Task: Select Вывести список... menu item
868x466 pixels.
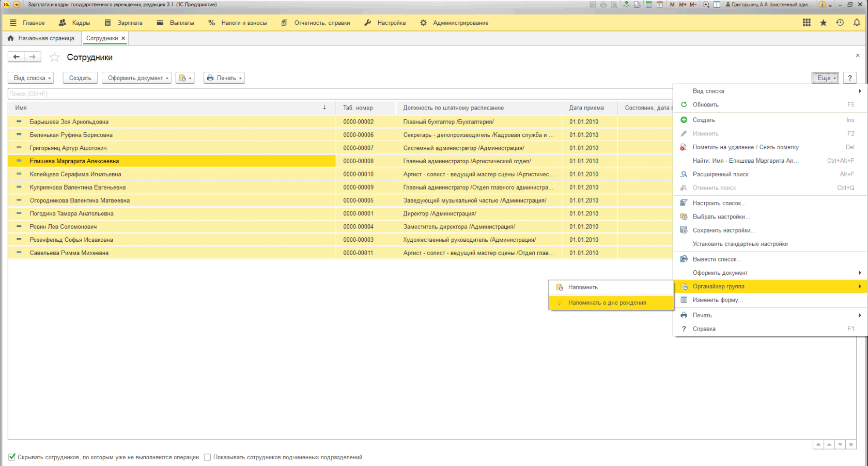Action: [770, 259]
